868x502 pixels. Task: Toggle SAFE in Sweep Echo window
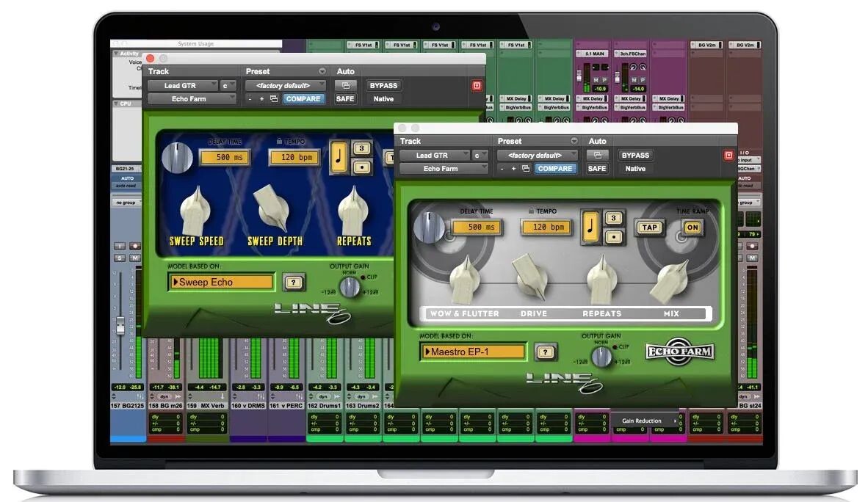pyautogui.click(x=345, y=99)
